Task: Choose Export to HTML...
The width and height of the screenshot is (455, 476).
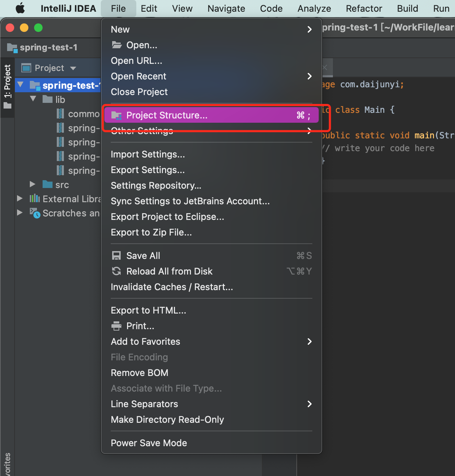Action: [x=212, y=310]
